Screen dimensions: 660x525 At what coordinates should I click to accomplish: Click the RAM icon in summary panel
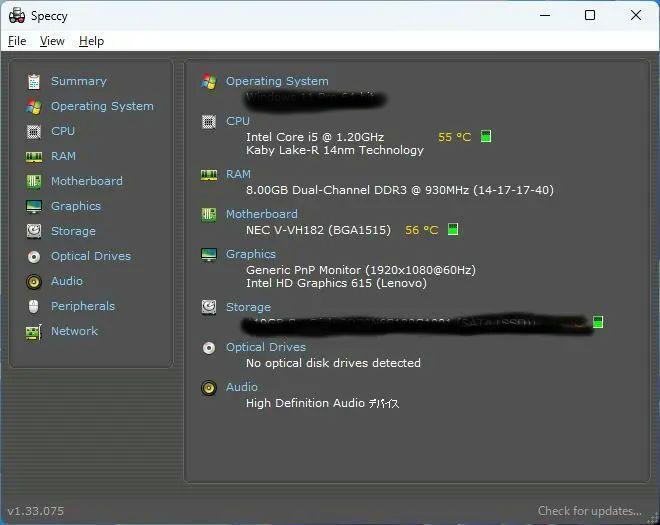click(x=209, y=175)
